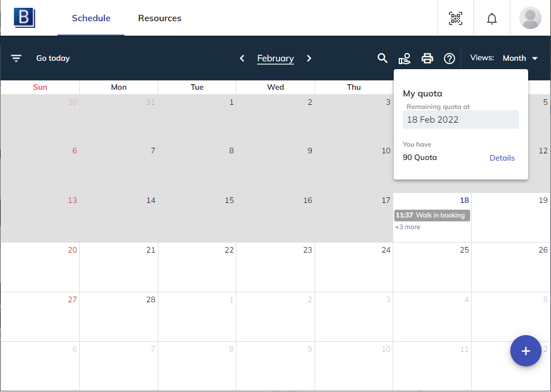Click the search magnifier icon
Viewport: 551px width, 392px height.
[382, 59]
